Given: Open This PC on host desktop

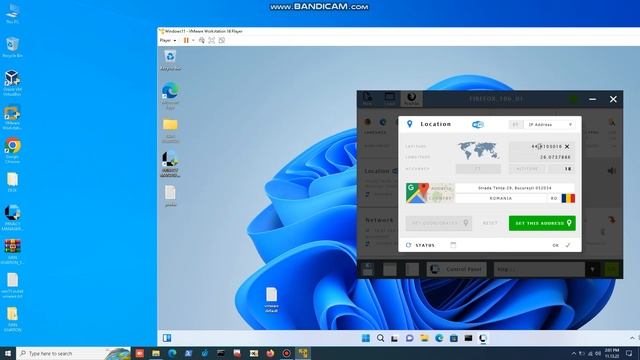Looking at the screenshot, I should tap(12, 13).
